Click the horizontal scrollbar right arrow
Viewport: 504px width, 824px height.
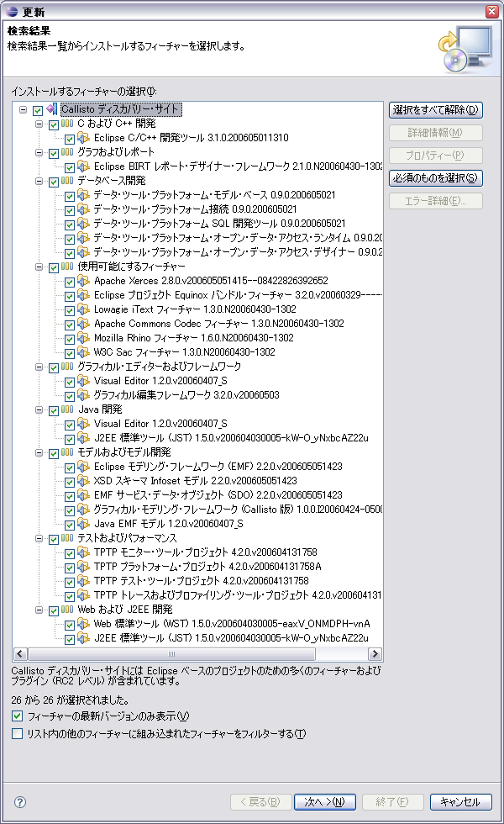[375, 654]
